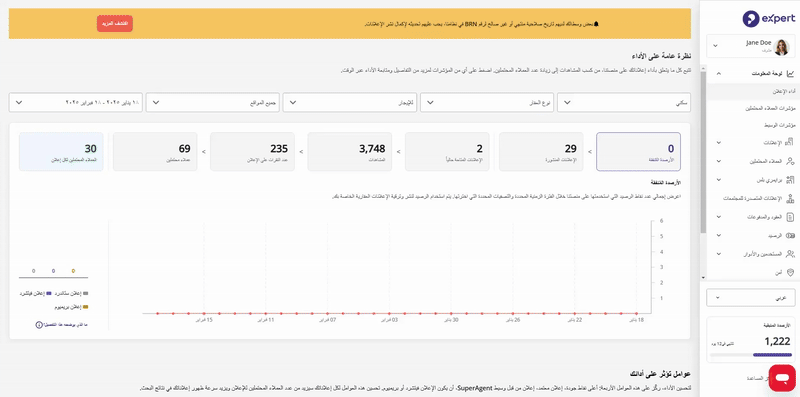The width and height of the screenshot is (800, 397).
Task: Click the red Discover More banner button
Action: coord(115,23)
